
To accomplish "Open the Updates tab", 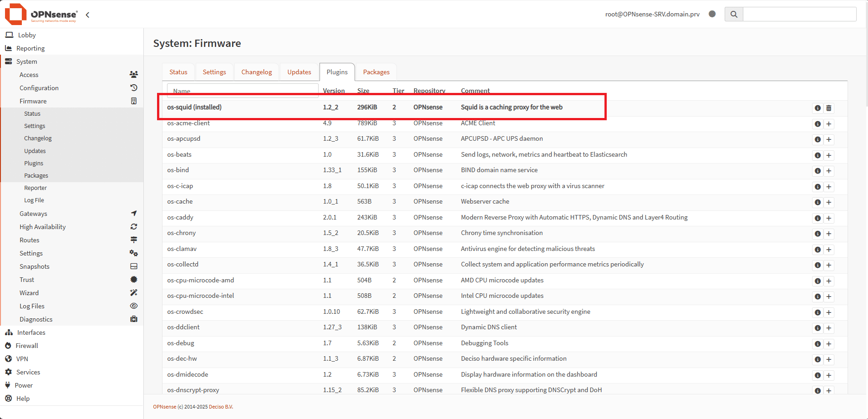I will 299,72.
